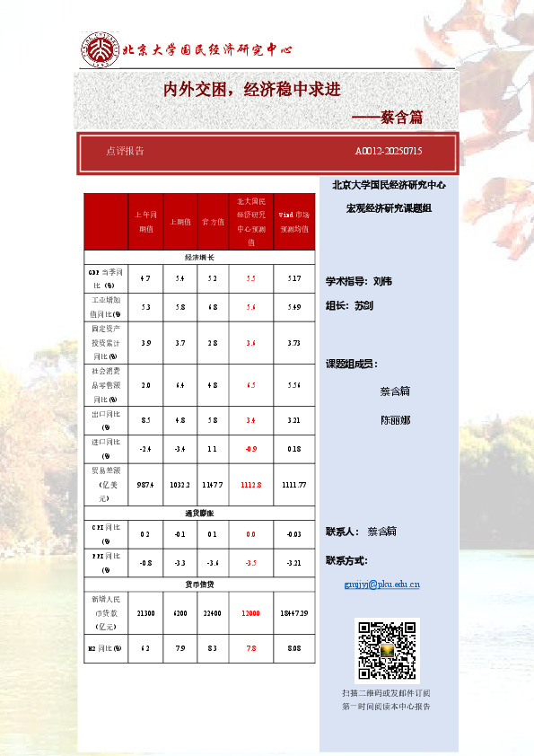534x756 pixels.
Task: Click the 新增人民币贷款（亿元）row label
Action: click(106, 613)
